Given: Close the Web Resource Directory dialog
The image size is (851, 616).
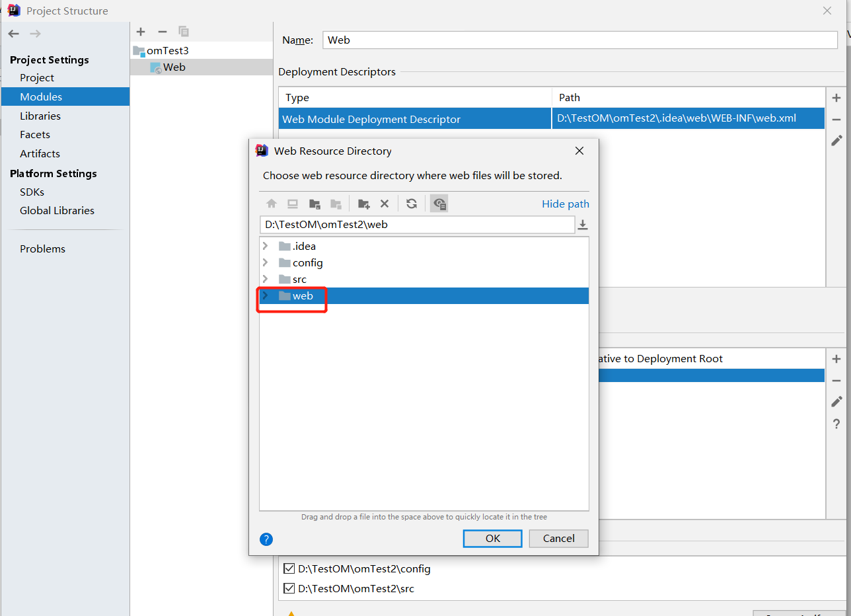Looking at the screenshot, I should pyautogui.click(x=579, y=151).
